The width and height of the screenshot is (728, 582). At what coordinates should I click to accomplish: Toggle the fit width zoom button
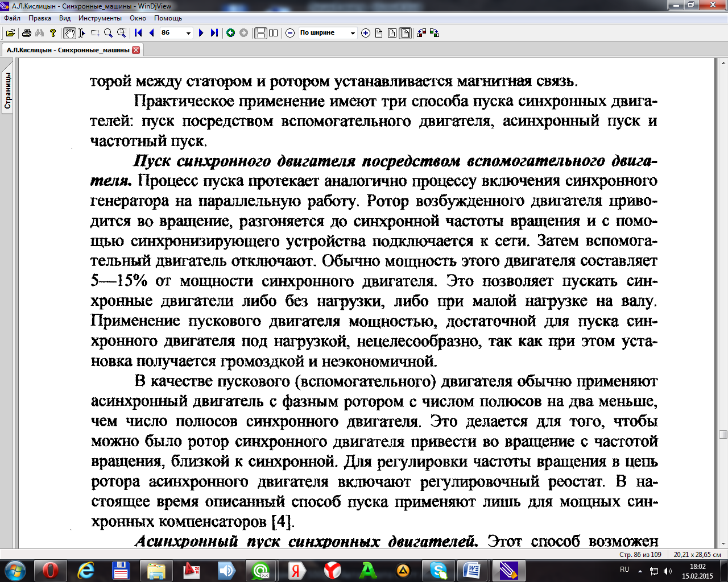coord(406,33)
